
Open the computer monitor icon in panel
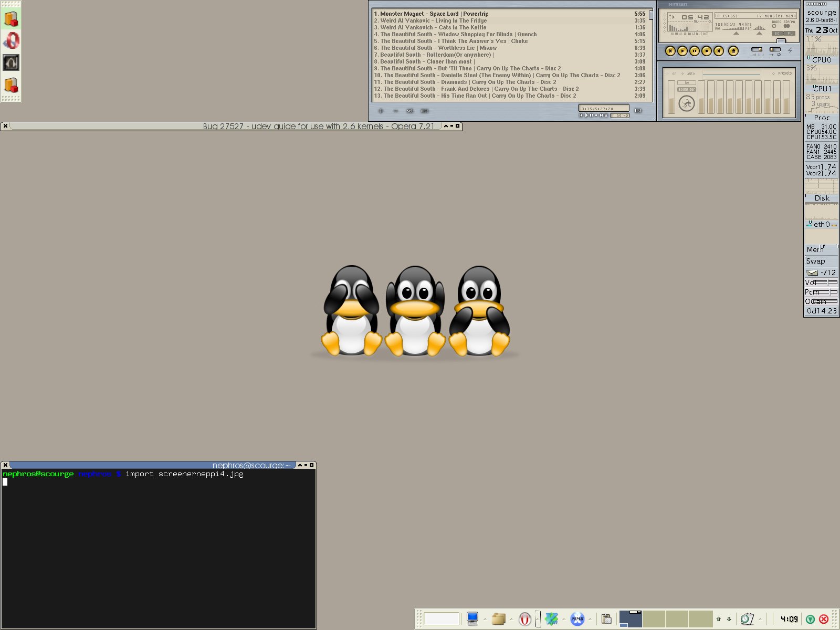(x=472, y=618)
